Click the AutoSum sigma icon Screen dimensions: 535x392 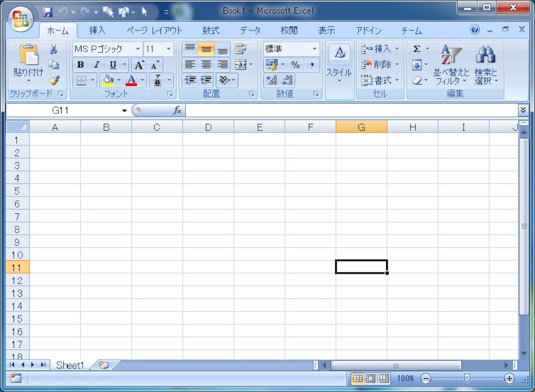click(x=417, y=49)
